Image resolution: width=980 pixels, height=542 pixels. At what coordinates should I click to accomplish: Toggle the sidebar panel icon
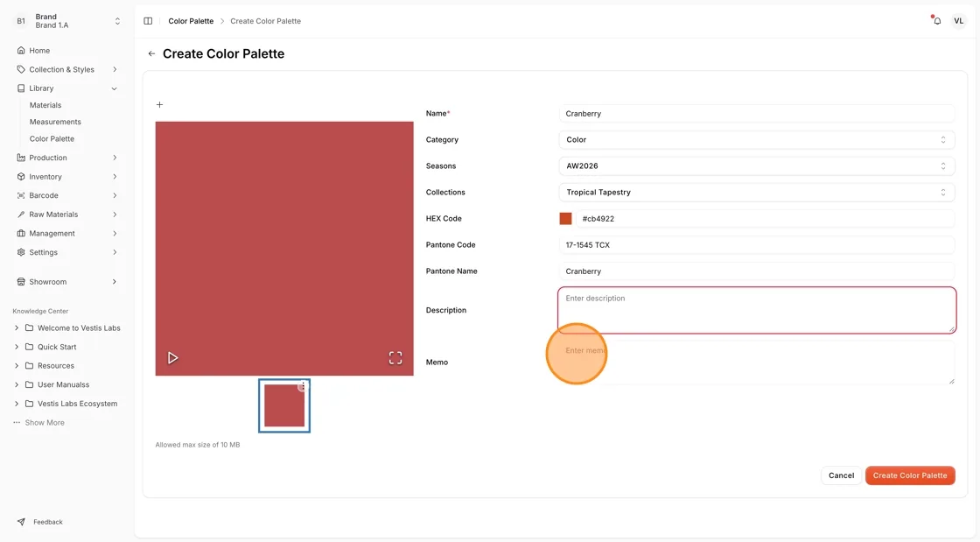(148, 21)
